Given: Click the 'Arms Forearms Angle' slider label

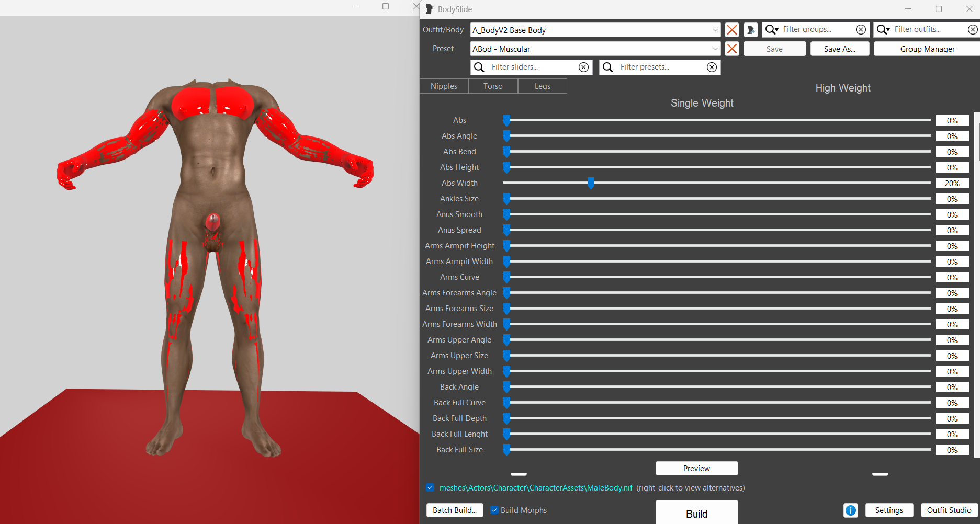Looking at the screenshot, I should tap(459, 293).
